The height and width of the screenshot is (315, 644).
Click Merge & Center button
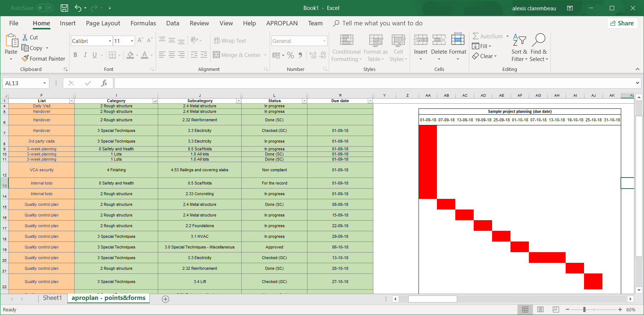pyautogui.click(x=237, y=55)
